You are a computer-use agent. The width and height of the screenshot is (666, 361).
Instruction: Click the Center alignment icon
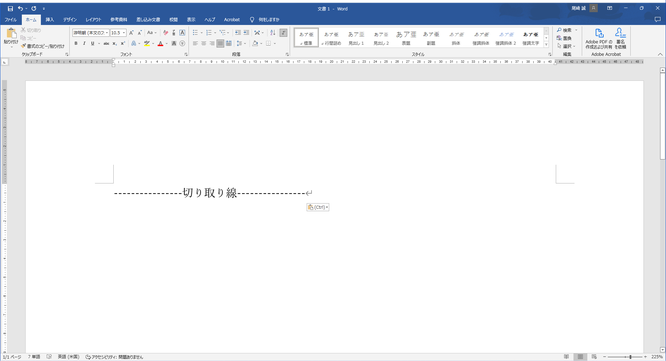click(x=203, y=43)
